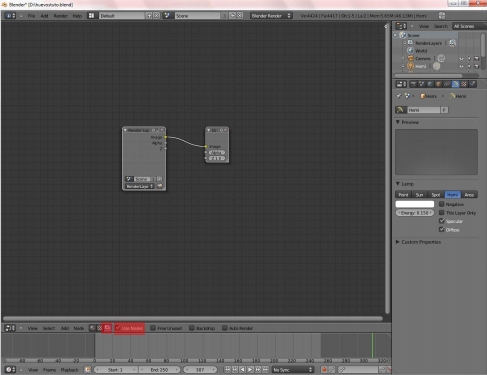The image size is (487, 375).
Task: Collapse the Preview panel
Action: [398, 122]
